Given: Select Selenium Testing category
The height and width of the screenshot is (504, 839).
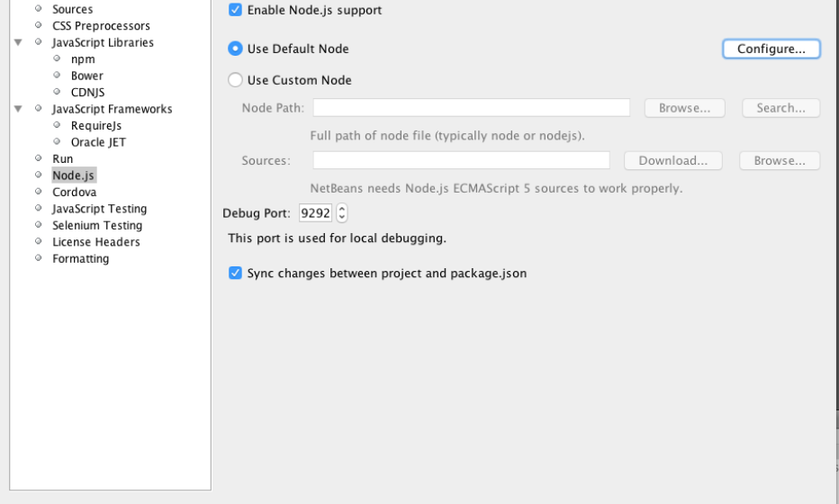Looking at the screenshot, I should [96, 226].
